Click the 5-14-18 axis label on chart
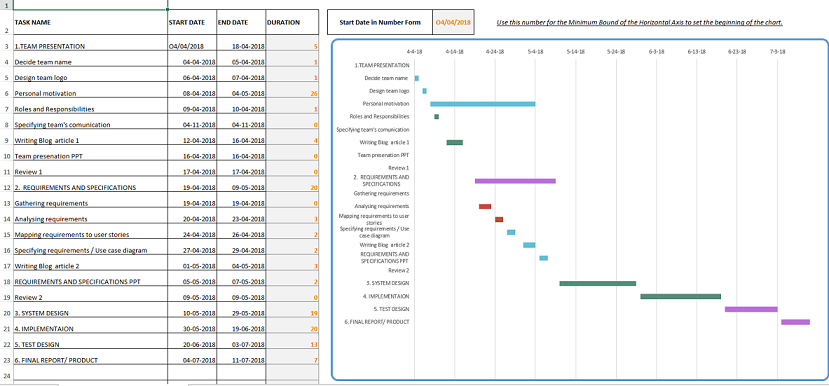Viewport: 829px width, 386px height. tap(576, 52)
